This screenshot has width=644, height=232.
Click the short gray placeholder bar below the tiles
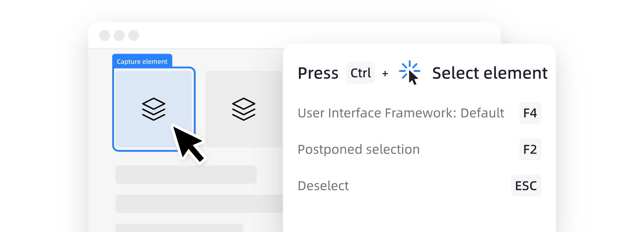[186, 174]
